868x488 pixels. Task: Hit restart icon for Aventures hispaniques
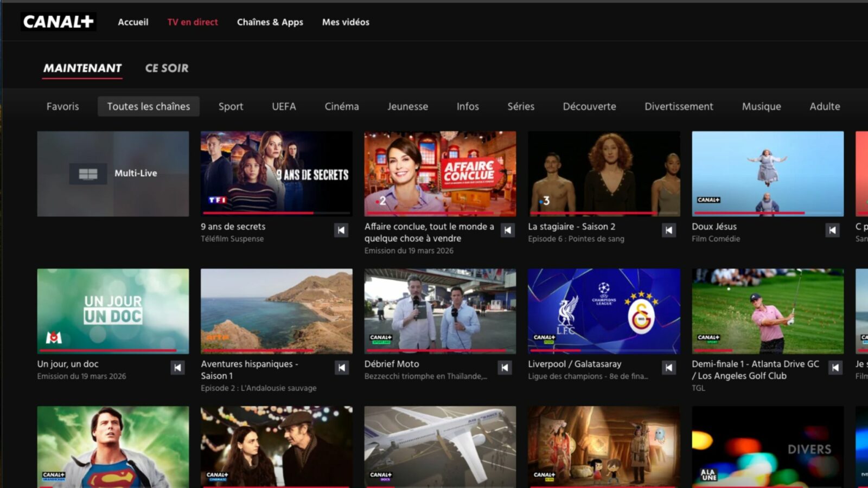341,368
